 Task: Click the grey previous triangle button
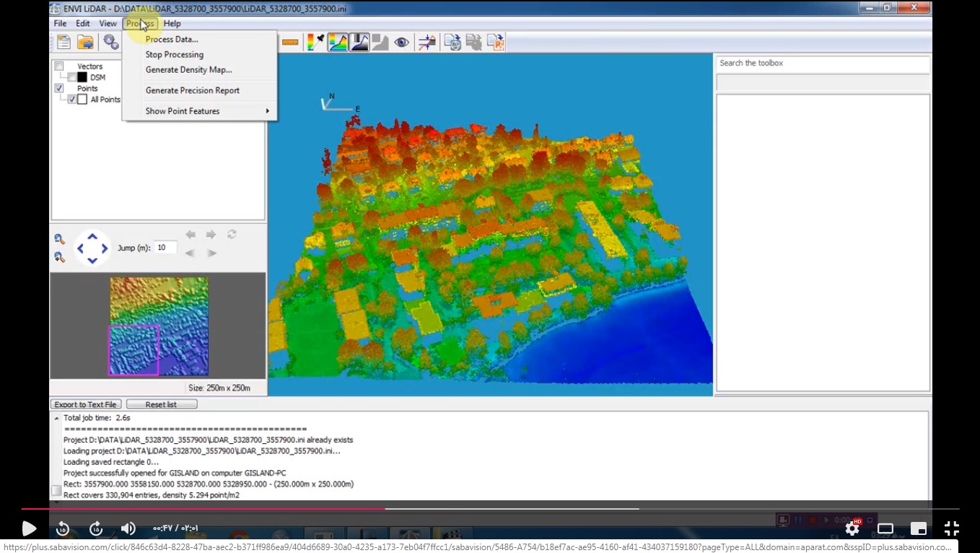(x=190, y=253)
